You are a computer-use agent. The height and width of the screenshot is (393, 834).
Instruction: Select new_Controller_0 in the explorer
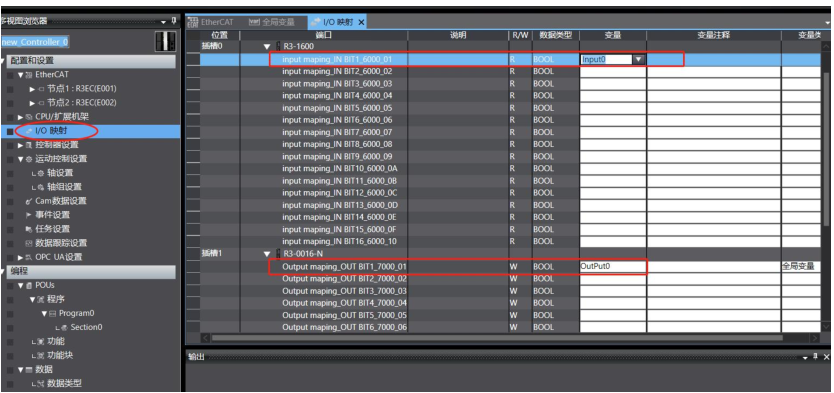pyautogui.click(x=35, y=41)
